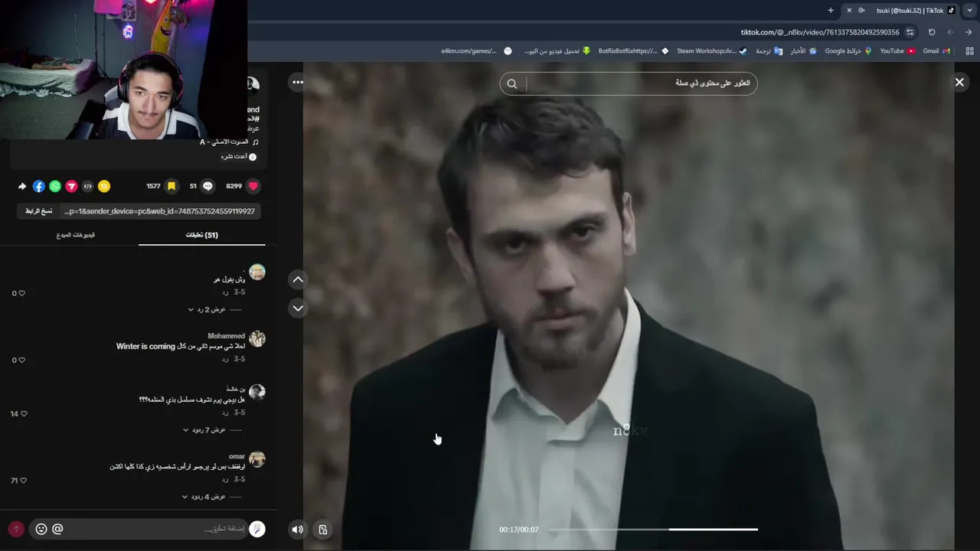Open the YouTube bookmark

(x=897, y=51)
